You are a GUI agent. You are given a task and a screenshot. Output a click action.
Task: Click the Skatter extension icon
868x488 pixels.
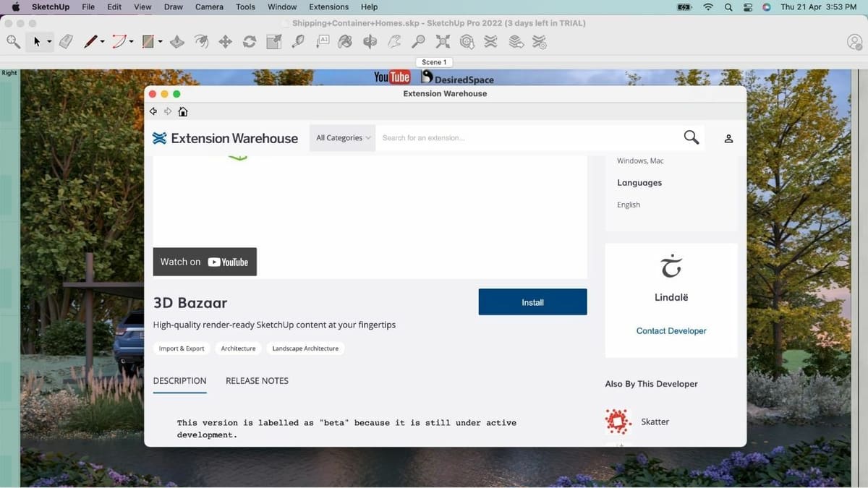click(618, 421)
